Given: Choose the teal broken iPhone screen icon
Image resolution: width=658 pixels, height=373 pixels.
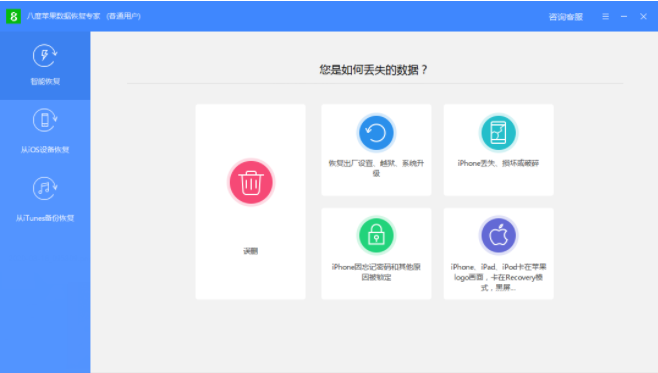Looking at the screenshot, I should (498, 133).
